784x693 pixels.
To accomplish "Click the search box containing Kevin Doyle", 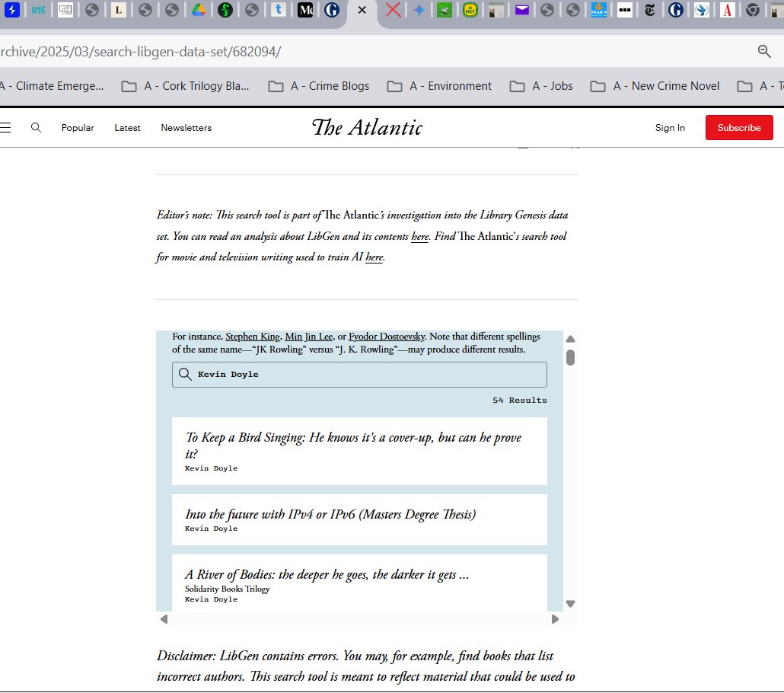I will (359, 374).
